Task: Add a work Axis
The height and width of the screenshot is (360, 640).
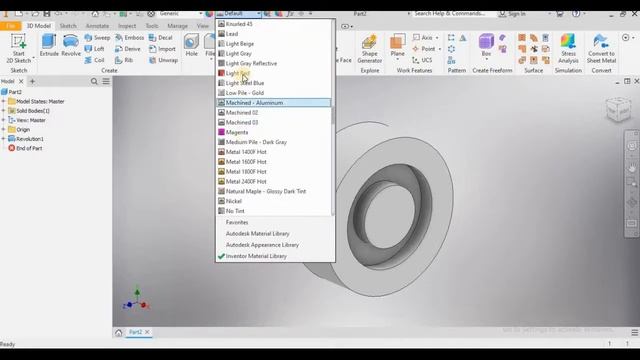Action: pos(423,38)
